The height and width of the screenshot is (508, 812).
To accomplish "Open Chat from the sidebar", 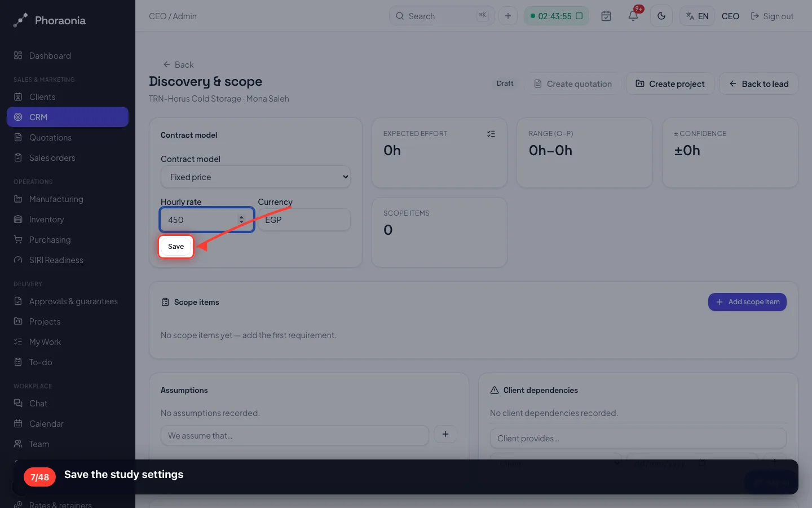I will pyautogui.click(x=68, y=404).
